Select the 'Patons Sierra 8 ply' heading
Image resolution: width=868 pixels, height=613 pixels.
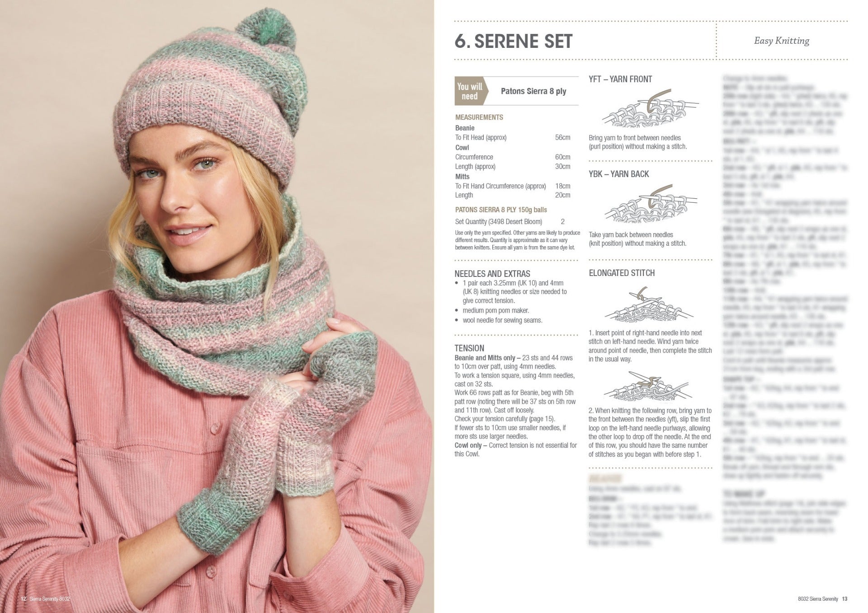[x=533, y=91]
